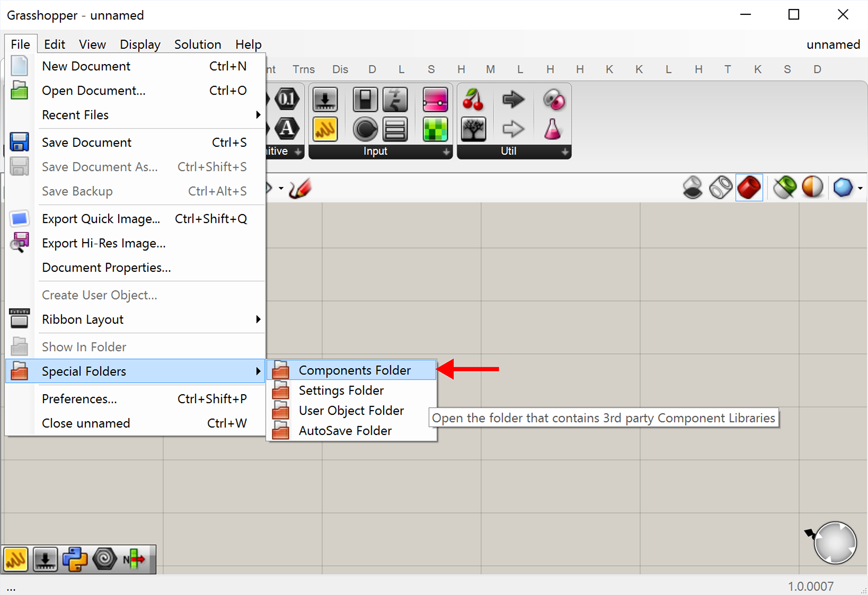
Task: Select Export Quick Image...
Action: pyautogui.click(x=136, y=219)
